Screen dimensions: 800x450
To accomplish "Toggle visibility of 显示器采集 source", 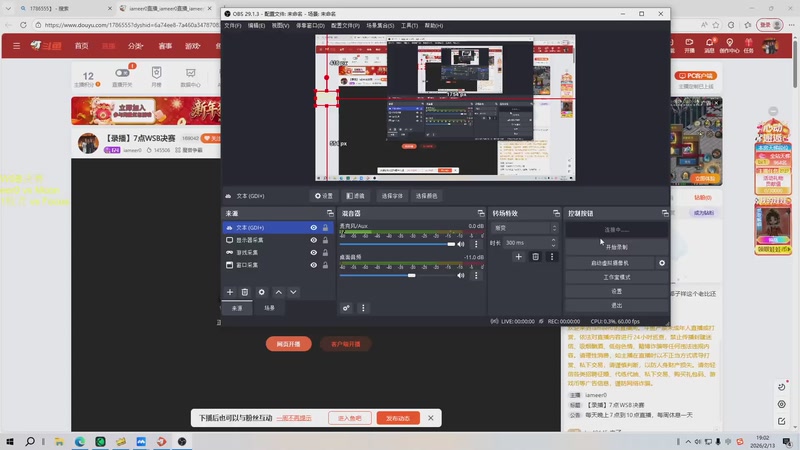I will click(313, 240).
